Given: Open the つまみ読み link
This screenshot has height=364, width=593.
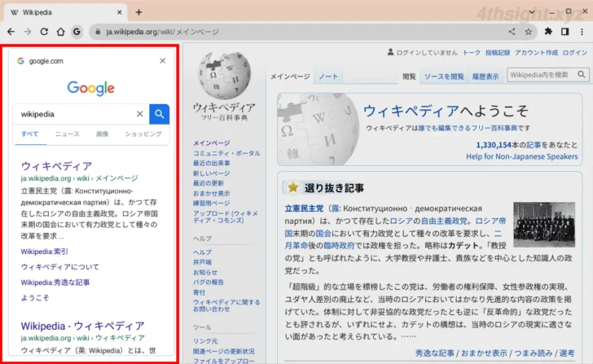Looking at the screenshot, I should [533, 353].
